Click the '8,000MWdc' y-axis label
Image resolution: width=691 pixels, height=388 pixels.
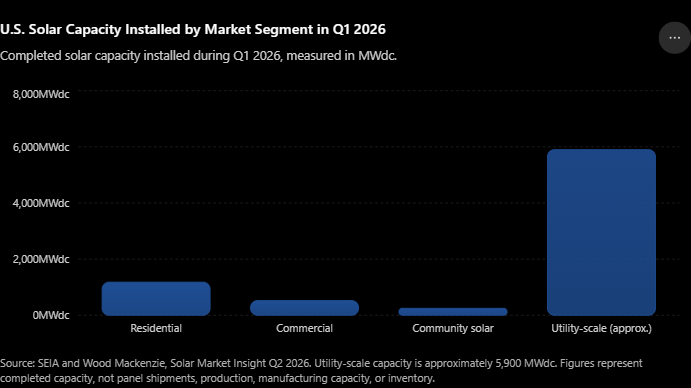coord(41,94)
